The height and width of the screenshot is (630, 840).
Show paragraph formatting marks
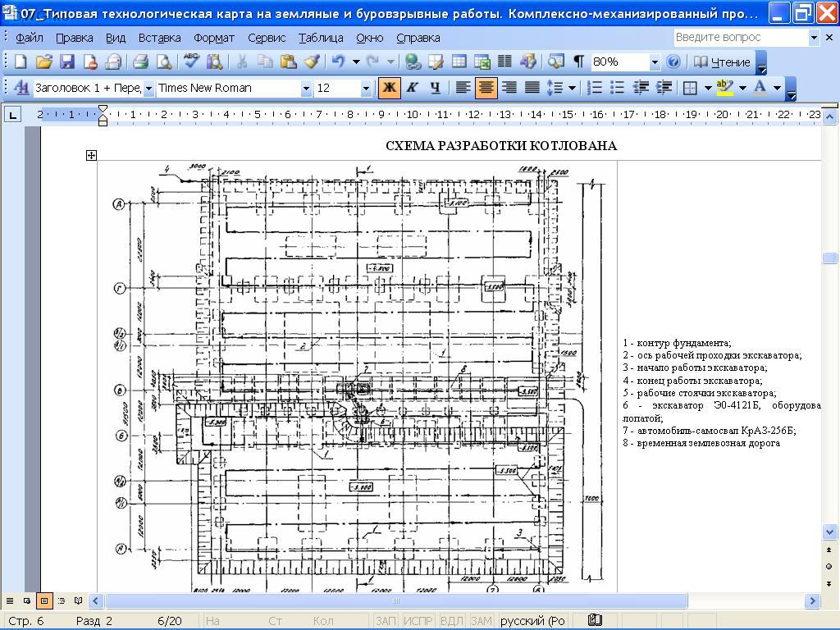(578, 62)
